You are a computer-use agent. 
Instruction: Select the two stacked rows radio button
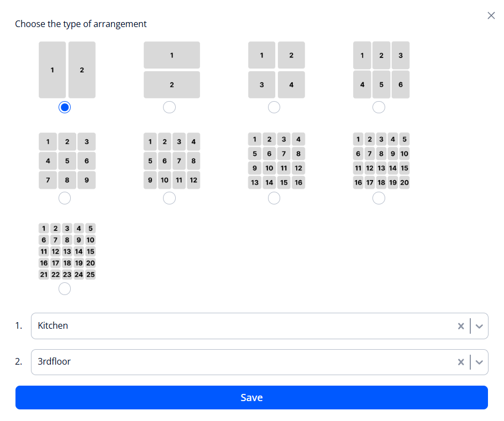pyautogui.click(x=170, y=108)
